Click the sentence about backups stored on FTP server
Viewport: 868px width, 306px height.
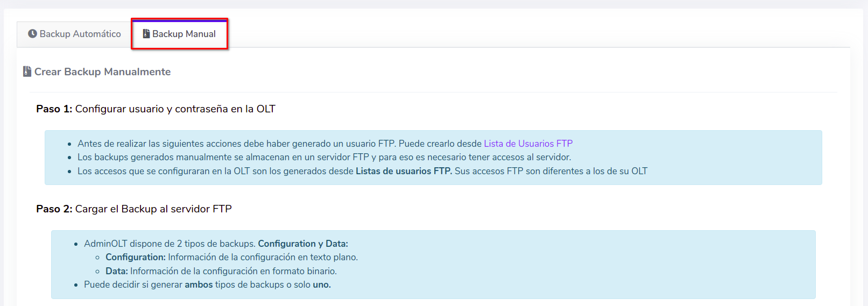point(324,157)
